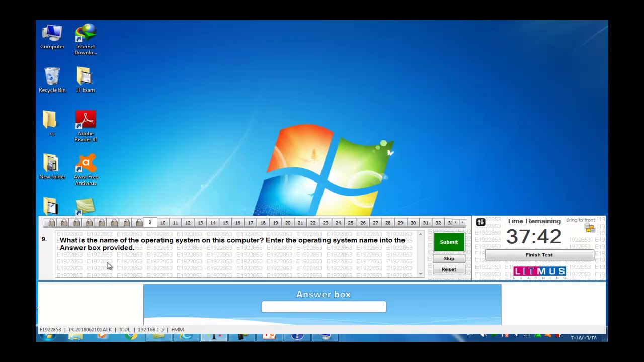The width and height of the screenshot is (644, 362).
Task: Open the IT Exam folder
Action: coord(85,80)
